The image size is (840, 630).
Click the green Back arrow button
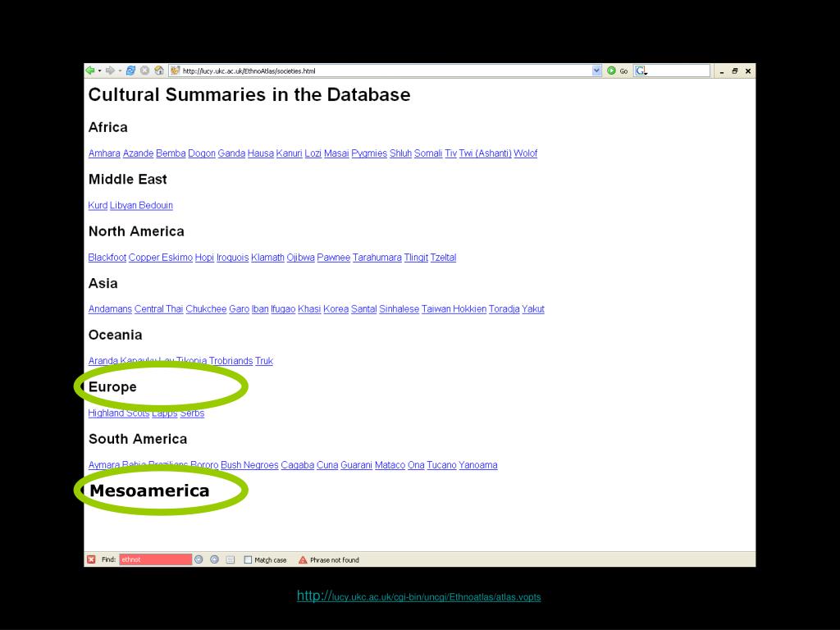point(90,71)
